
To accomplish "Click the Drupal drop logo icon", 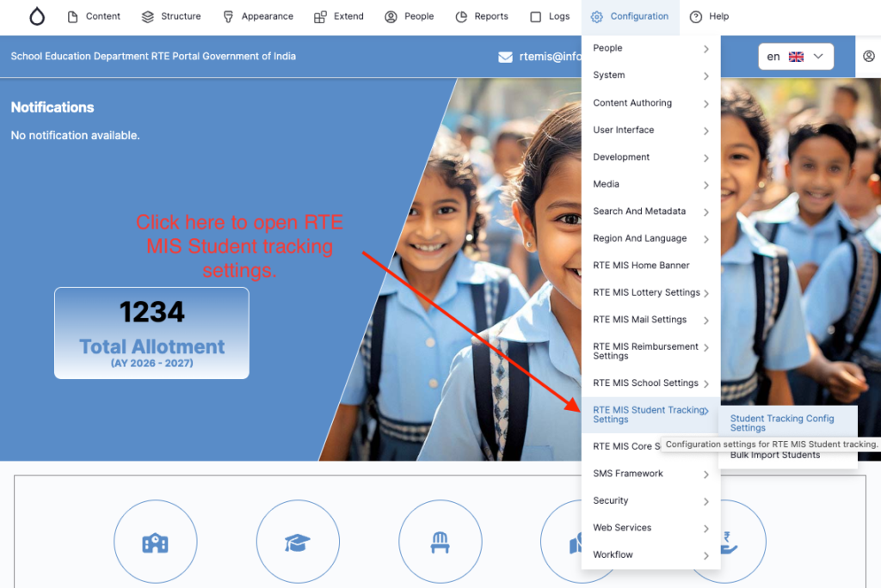I will 36,16.
